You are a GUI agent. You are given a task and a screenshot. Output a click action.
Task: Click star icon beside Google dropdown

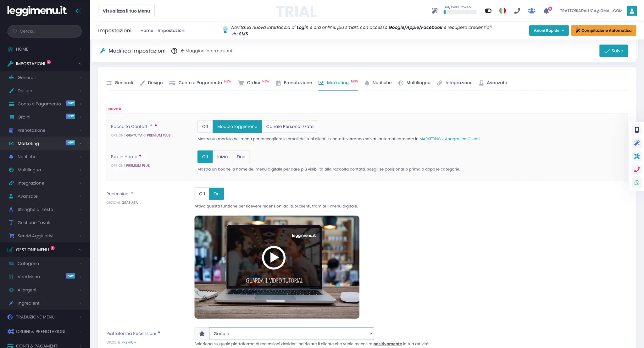tap(202, 334)
